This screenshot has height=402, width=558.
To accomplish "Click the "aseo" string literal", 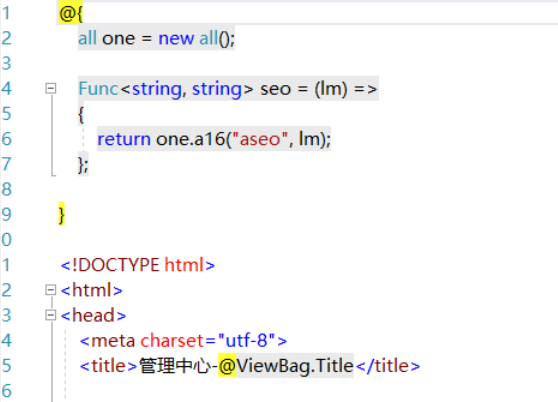I will point(260,139).
